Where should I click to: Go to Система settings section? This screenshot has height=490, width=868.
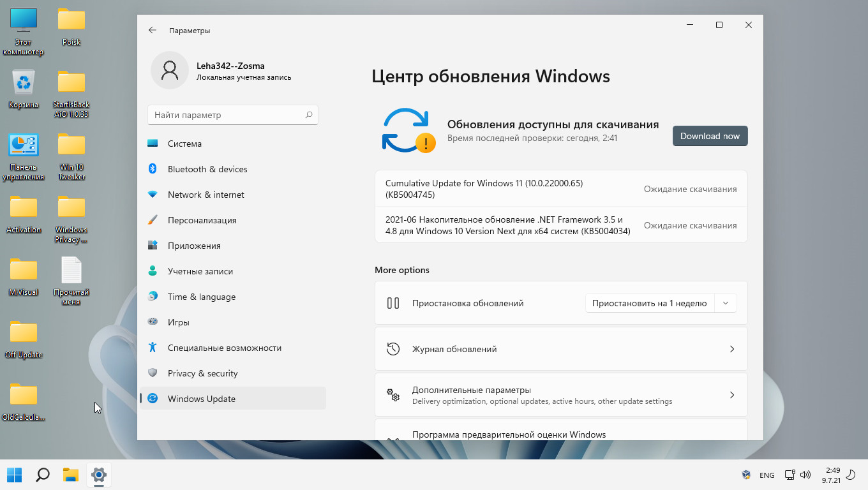coord(232,144)
